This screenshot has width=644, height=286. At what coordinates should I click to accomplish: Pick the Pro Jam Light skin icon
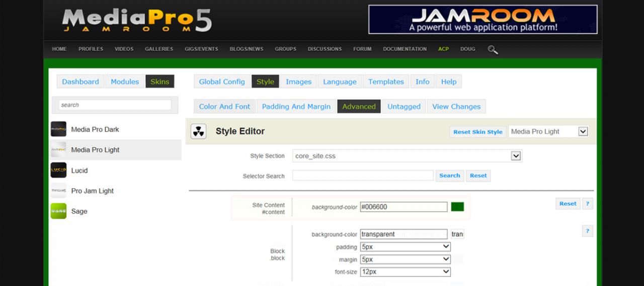[x=58, y=191]
